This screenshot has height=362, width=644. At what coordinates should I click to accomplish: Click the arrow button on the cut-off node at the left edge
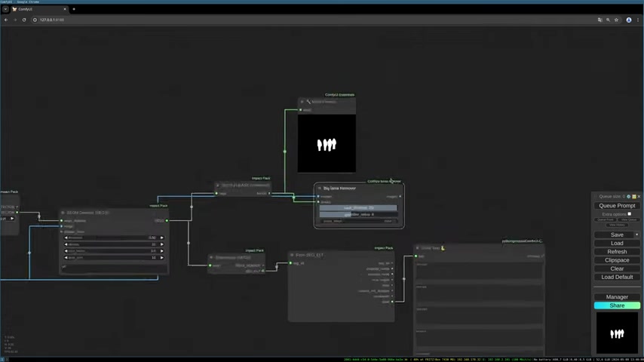coord(12,219)
